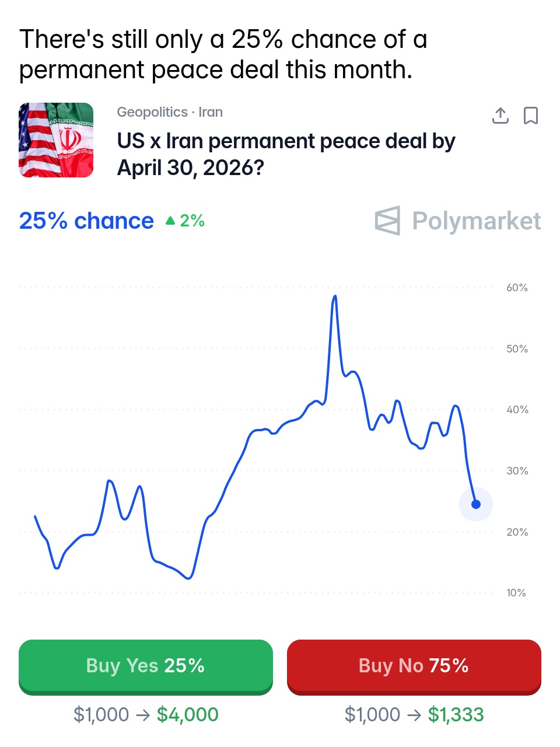560x747 pixels.
Task: Click the Polymarket wordmark text
Action: 476,221
